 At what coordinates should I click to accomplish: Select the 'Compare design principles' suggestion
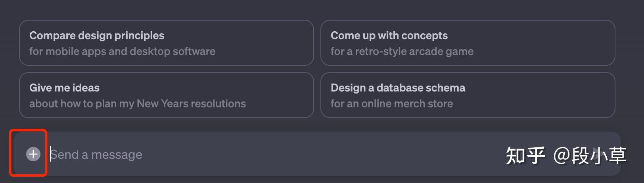pyautogui.click(x=97, y=36)
